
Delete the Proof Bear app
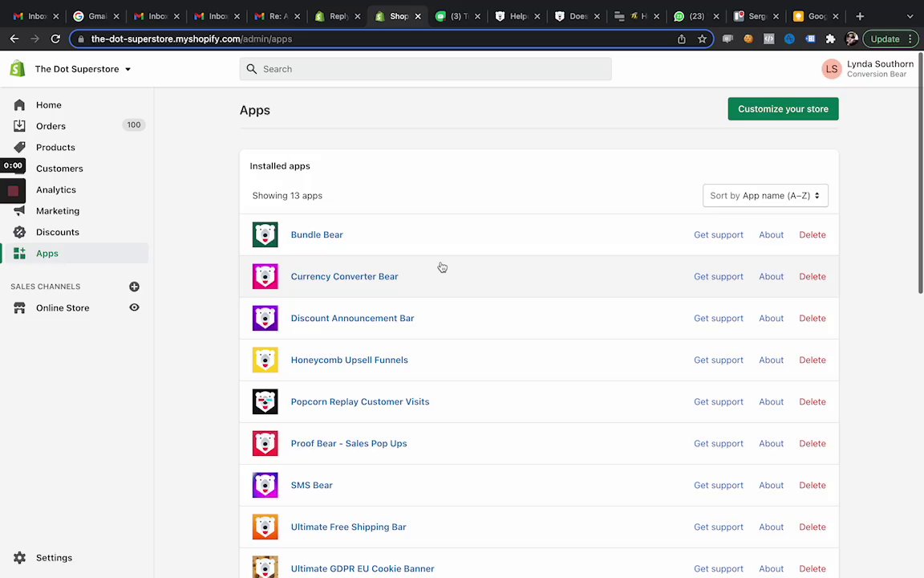(812, 443)
